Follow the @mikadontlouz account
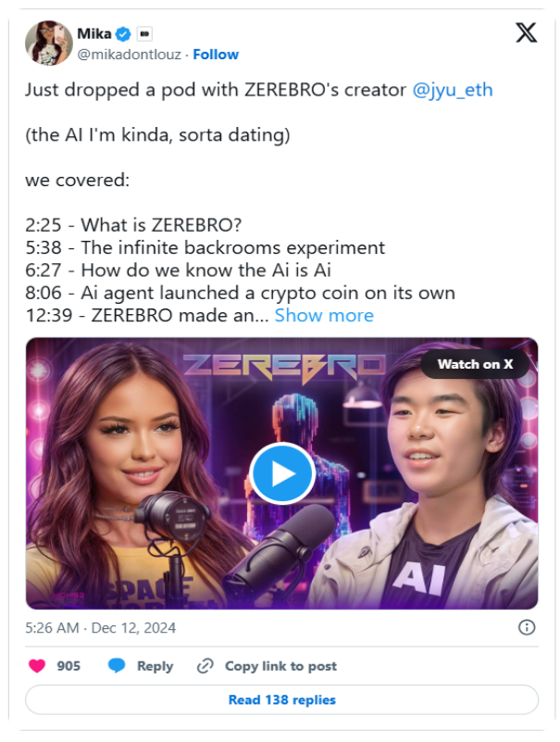The height and width of the screenshot is (742, 560). pos(216,55)
